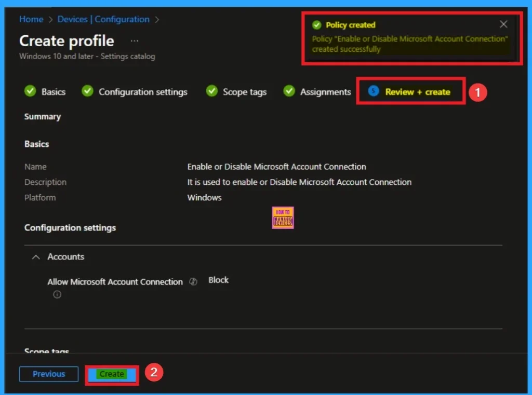Viewport: 532px width, 395px height.
Task: Click the Platform value Windows
Action: click(204, 198)
